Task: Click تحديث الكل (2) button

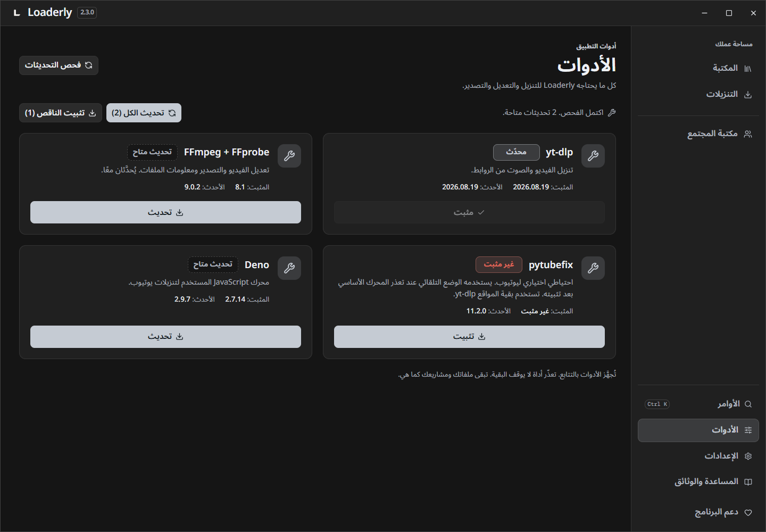Action: pyautogui.click(x=144, y=113)
